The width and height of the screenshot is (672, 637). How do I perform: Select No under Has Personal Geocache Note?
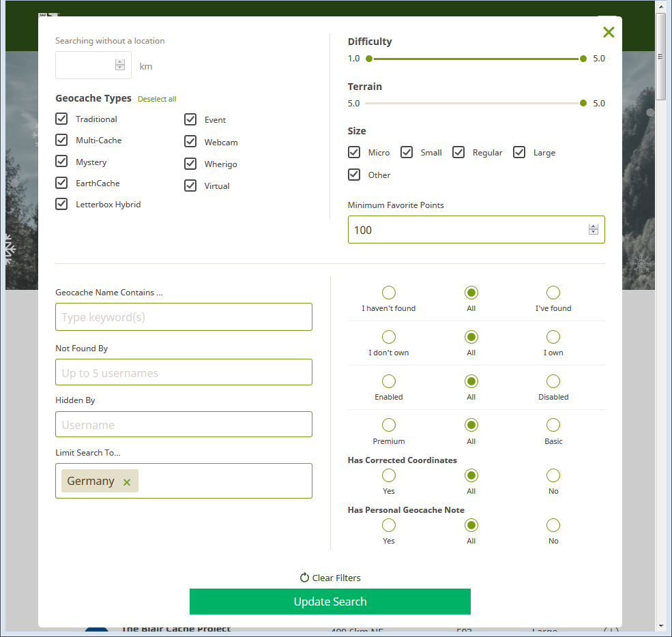pos(553,525)
